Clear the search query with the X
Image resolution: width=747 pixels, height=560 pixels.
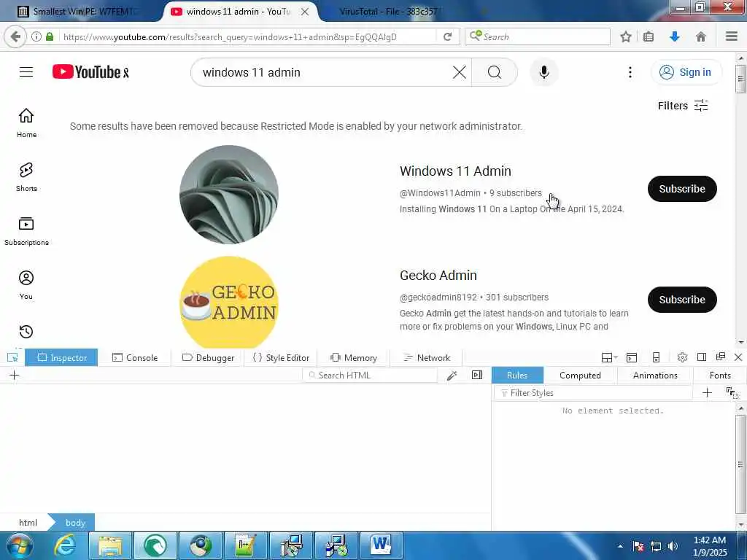tap(460, 72)
